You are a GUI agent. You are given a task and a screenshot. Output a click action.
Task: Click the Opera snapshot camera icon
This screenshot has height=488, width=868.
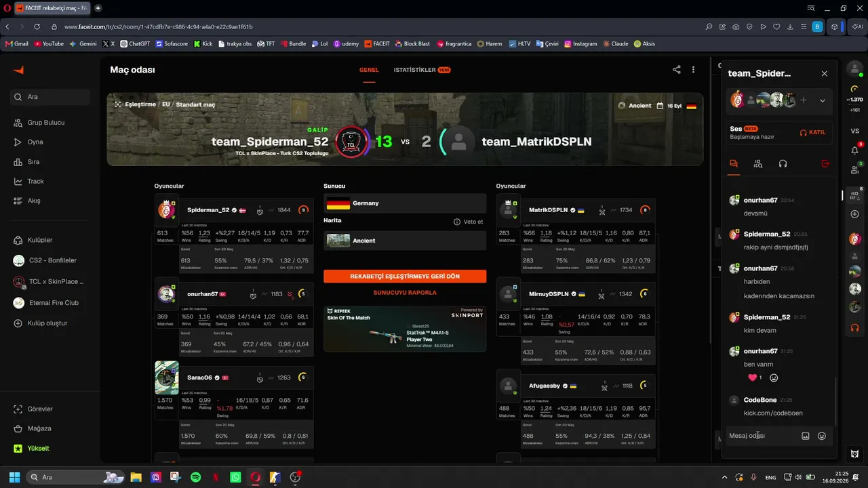pyautogui.click(x=736, y=26)
